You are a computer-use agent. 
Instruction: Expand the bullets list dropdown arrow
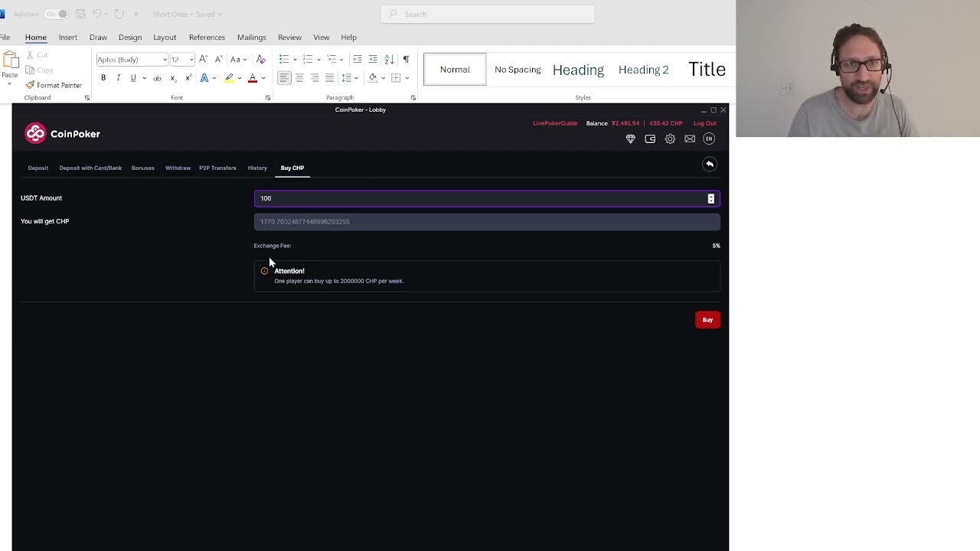tap(295, 60)
